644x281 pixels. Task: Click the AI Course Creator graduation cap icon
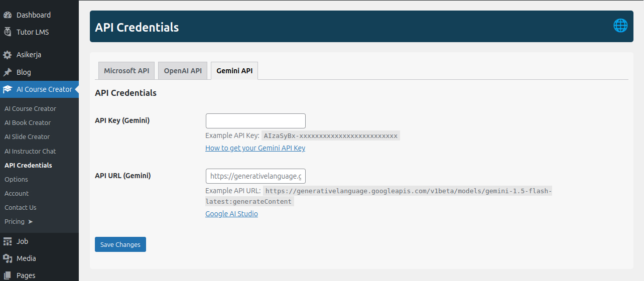[8, 89]
